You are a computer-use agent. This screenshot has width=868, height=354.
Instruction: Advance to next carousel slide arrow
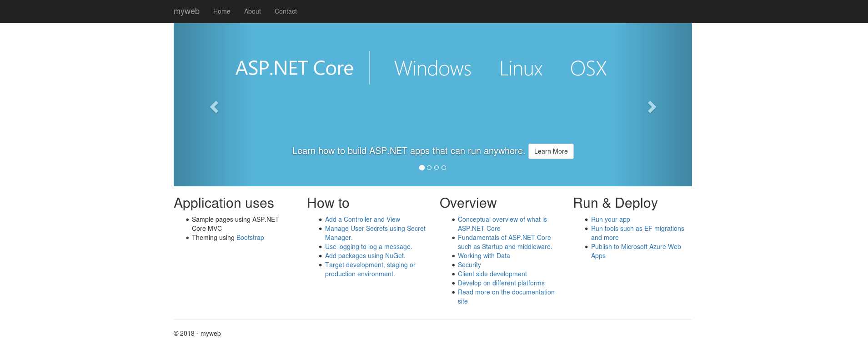click(x=652, y=107)
